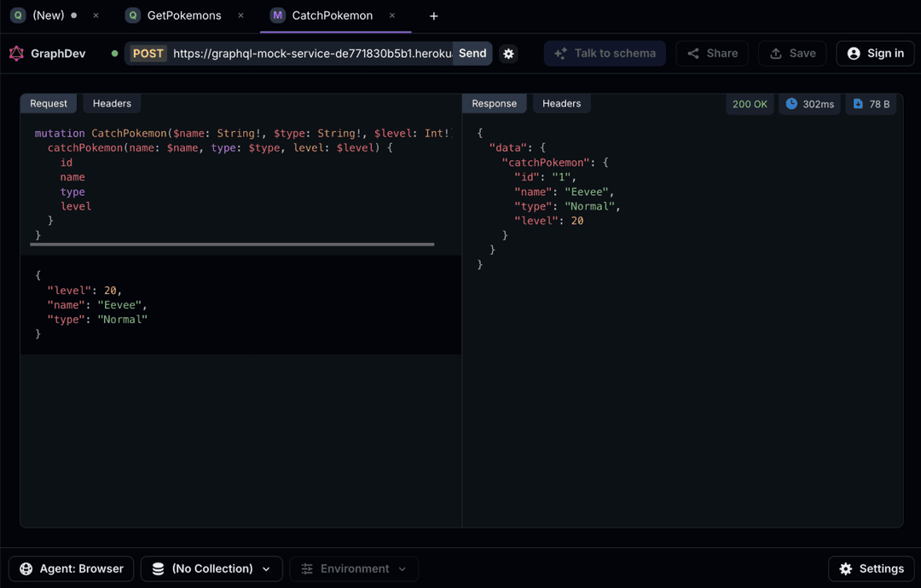This screenshot has height=588, width=921.
Task: Open the POST method selector
Action: pos(148,54)
